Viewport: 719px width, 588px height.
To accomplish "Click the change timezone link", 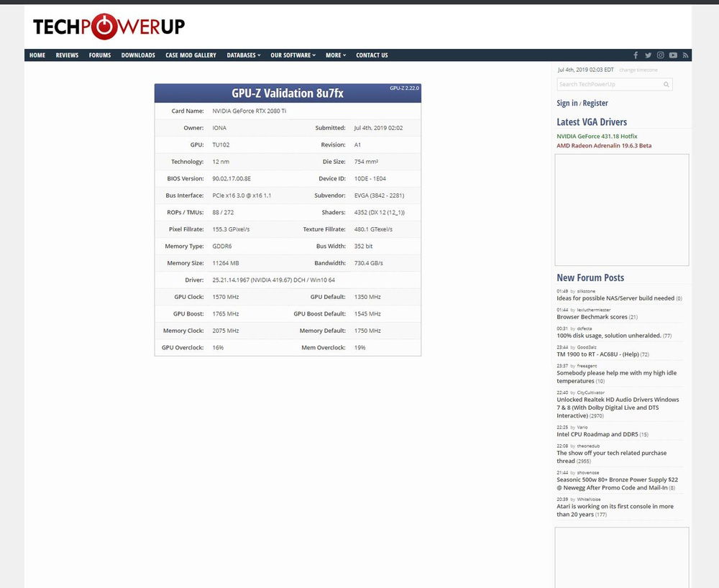I will (x=638, y=70).
